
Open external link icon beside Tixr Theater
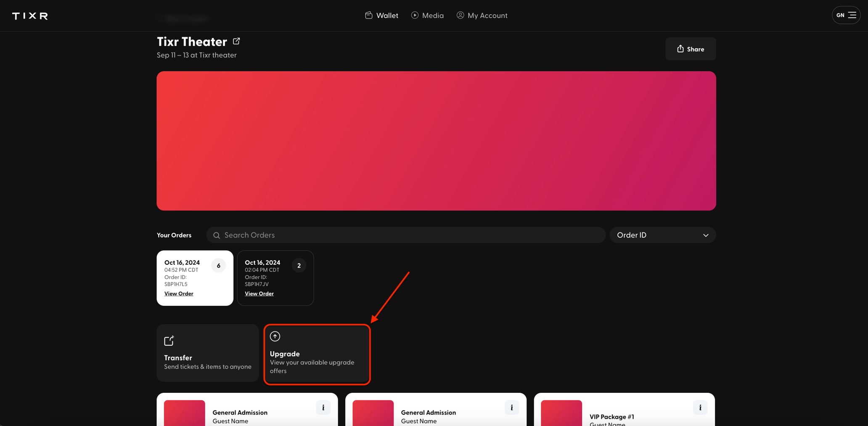[x=236, y=41]
